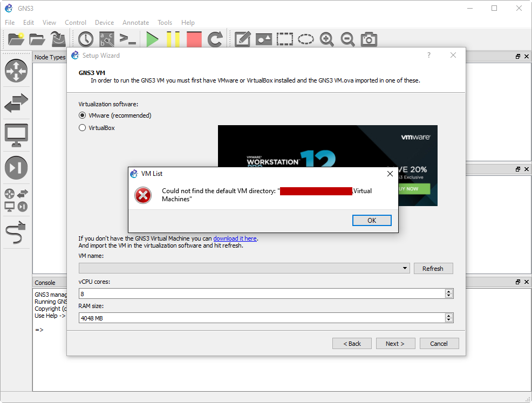The height and width of the screenshot is (403, 532).
Task: Maximize the GNS3 main window
Action: click(x=494, y=8)
